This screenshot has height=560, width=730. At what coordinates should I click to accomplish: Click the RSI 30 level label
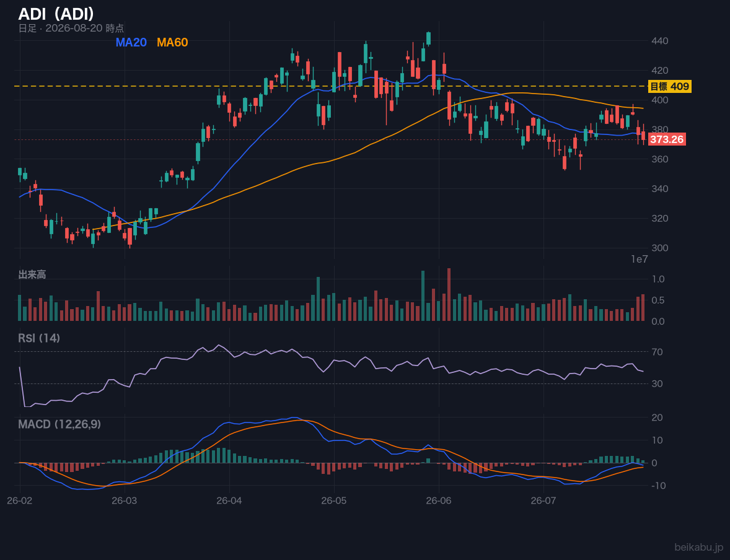(657, 383)
